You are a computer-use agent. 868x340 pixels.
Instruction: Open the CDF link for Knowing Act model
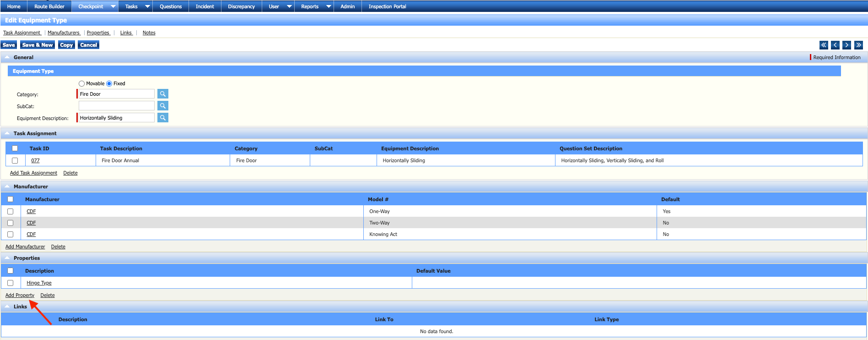(x=31, y=234)
